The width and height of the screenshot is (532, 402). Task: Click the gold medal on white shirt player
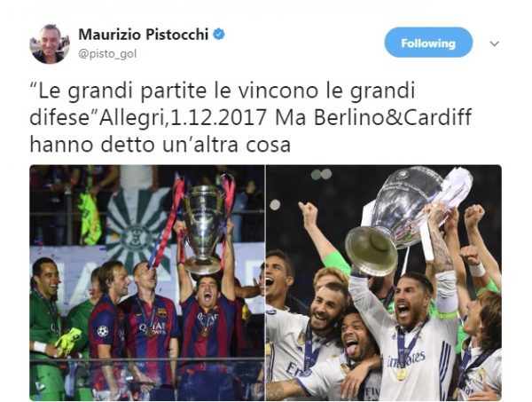pos(401,374)
